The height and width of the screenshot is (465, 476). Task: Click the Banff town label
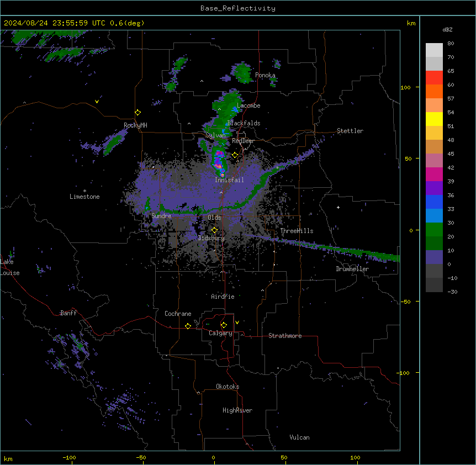68,313
